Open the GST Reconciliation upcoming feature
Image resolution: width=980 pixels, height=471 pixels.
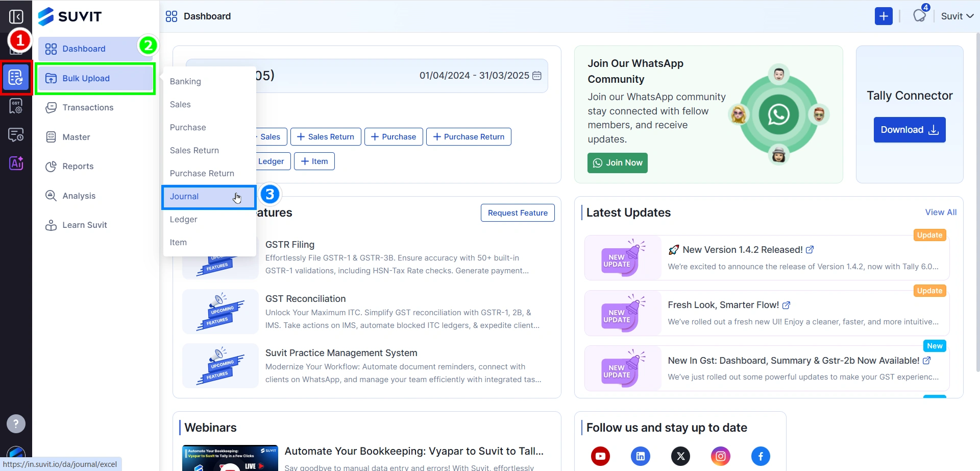[305, 299]
